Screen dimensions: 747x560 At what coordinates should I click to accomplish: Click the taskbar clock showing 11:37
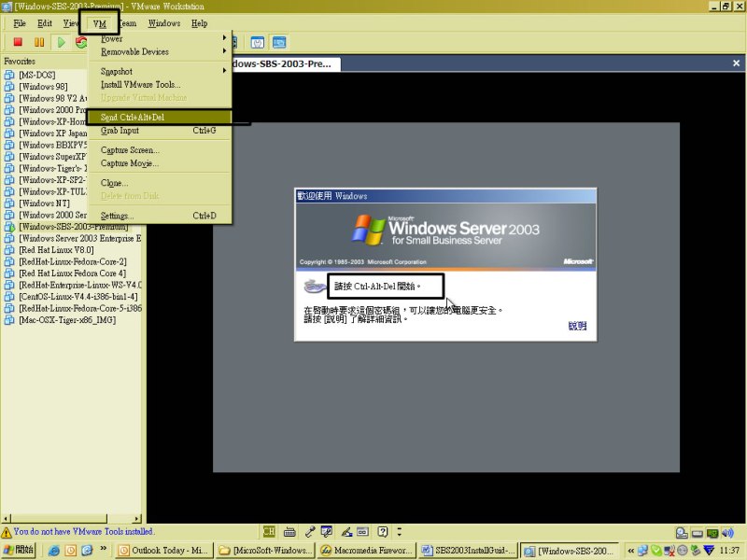pos(729,551)
